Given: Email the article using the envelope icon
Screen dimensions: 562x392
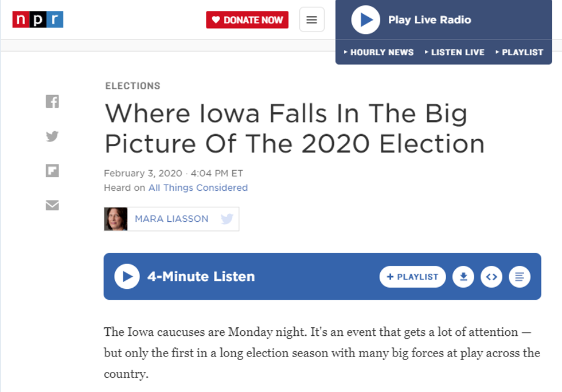Looking at the screenshot, I should click(52, 206).
